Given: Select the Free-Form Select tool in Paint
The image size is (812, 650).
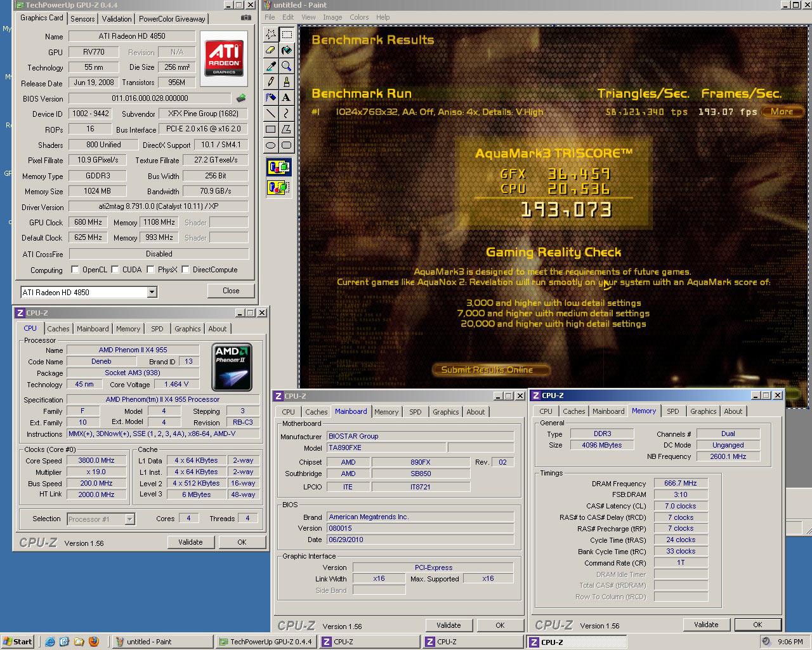Looking at the screenshot, I should 271,34.
